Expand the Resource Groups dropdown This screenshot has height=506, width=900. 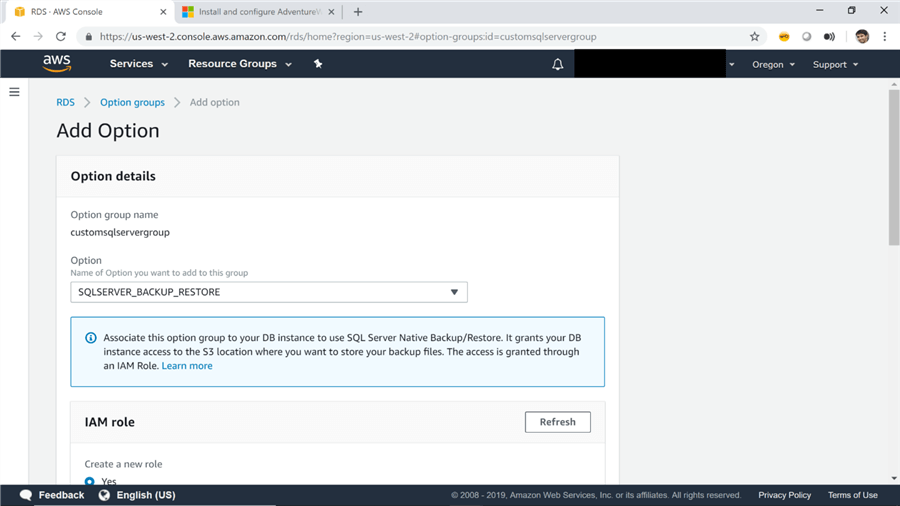(x=239, y=64)
